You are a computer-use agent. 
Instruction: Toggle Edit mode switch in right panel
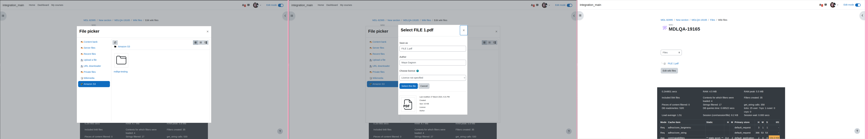(x=858, y=5)
